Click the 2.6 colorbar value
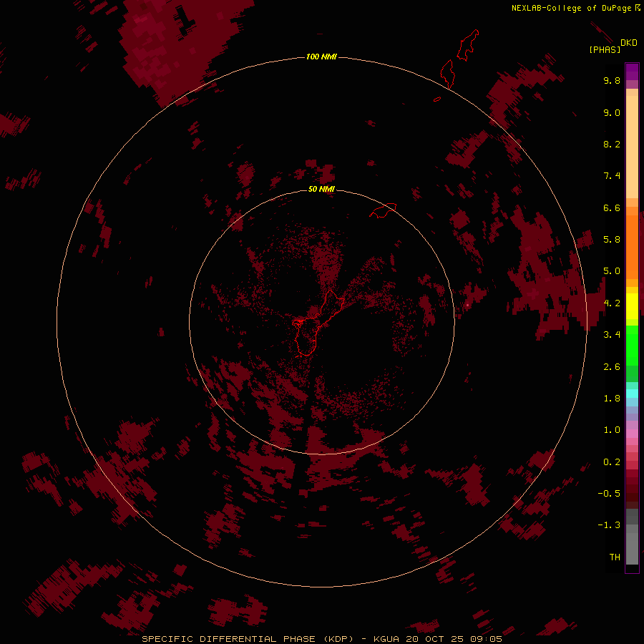This screenshot has height=644, width=644. (612, 367)
